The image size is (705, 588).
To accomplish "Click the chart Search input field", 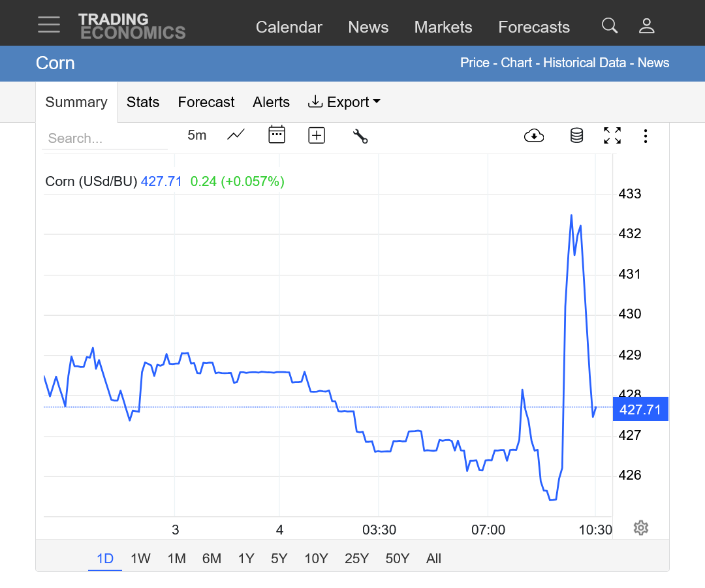I will [x=104, y=138].
